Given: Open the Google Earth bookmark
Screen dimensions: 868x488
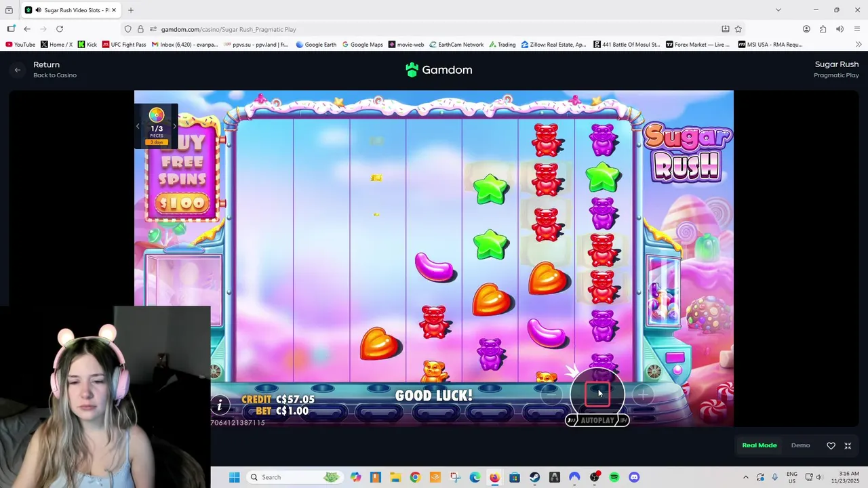Looking at the screenshot, I should (316, 45).
